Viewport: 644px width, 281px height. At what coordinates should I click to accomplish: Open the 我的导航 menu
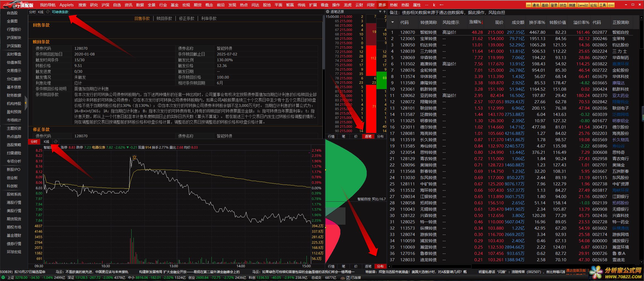coord(48,5)
